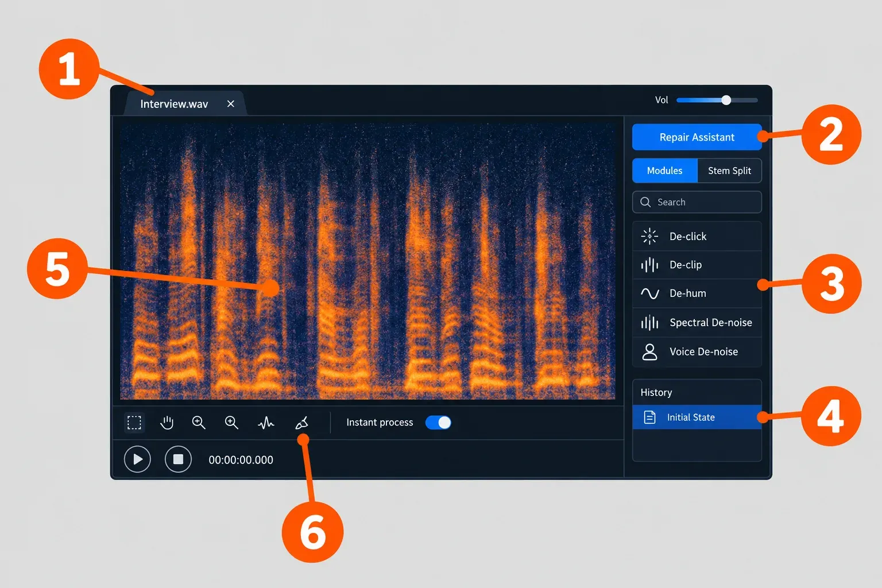
Task: Open the De-hum module via its sine-wave icon
Action: (649, 293)
